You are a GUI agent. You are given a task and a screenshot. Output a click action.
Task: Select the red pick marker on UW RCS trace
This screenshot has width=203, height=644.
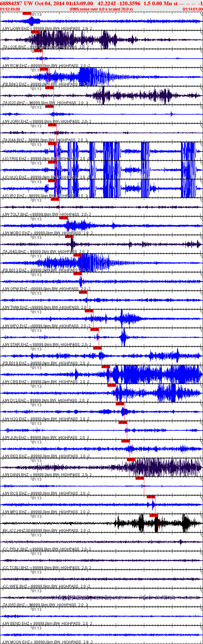tap(140, 478)
